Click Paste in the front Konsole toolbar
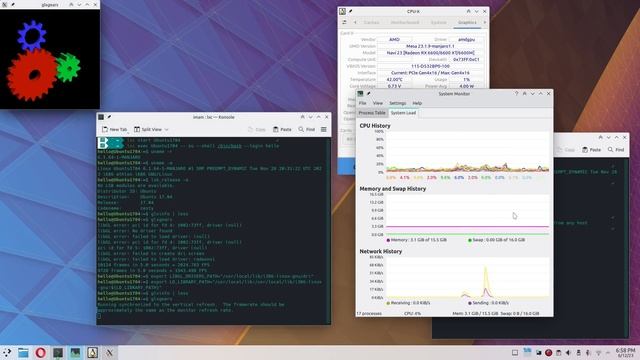This screenshot has height=360, width=640. click(x=282, y=129)
